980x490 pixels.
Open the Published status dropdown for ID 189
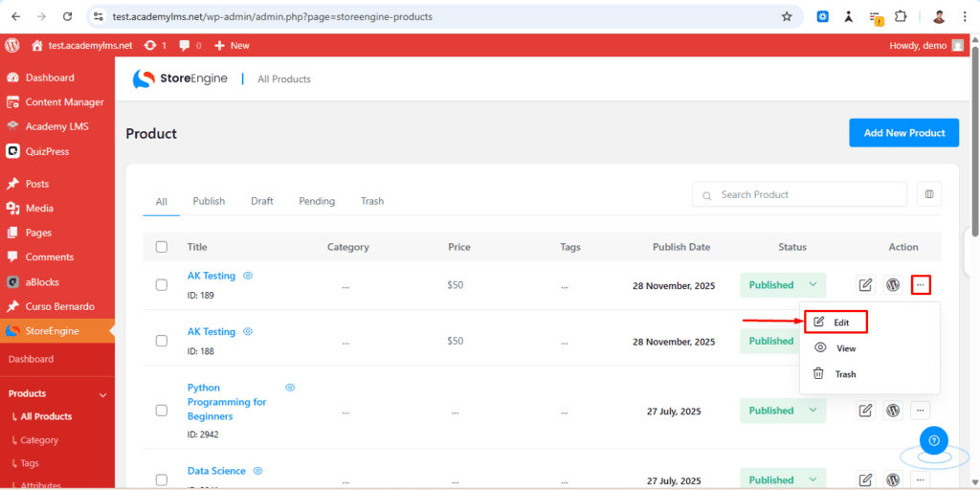[783, 285]
